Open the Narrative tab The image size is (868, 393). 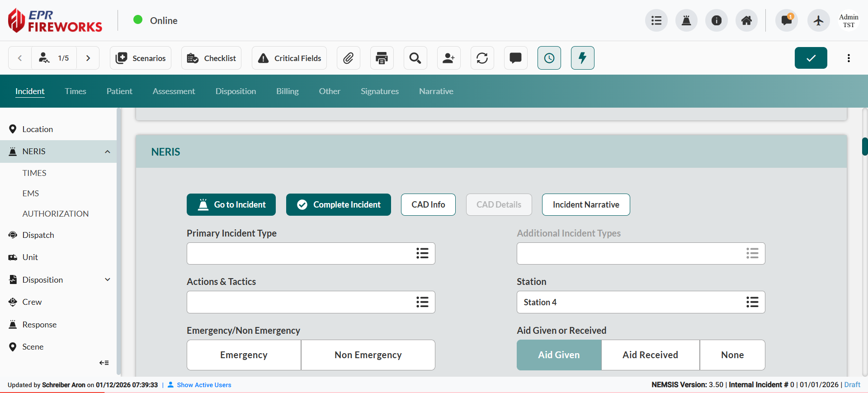pyautogui.click(x=436, y=91)
